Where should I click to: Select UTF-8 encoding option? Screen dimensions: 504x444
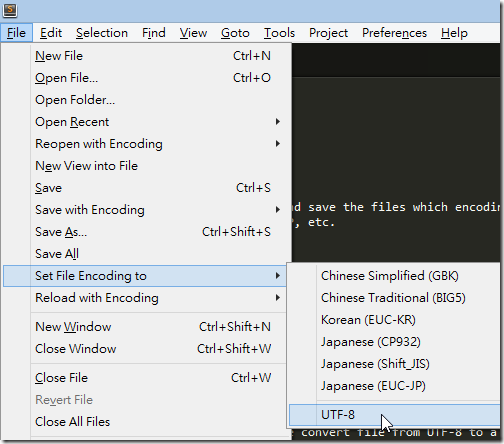[x=395, y=415]
